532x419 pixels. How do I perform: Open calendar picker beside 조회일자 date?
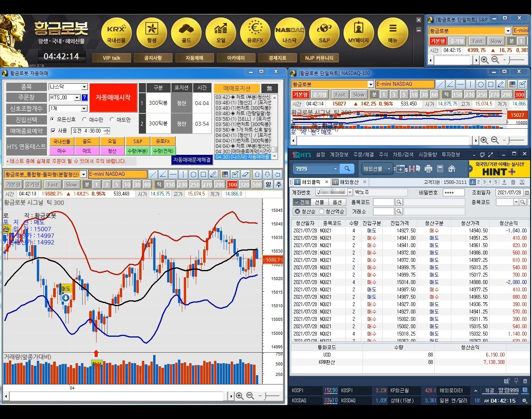527,192
